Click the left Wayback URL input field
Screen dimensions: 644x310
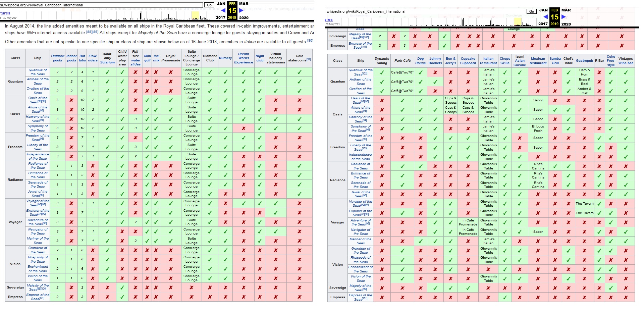click(101, 5)
